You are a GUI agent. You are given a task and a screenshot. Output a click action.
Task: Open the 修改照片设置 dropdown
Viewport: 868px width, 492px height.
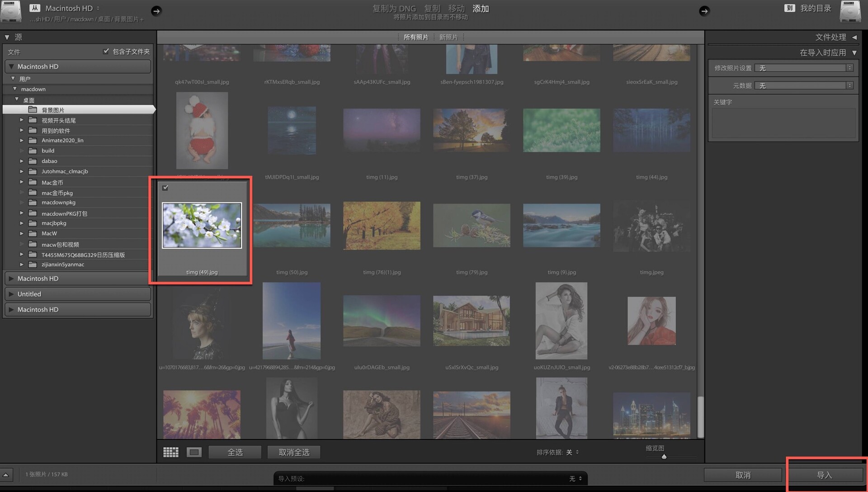[803, 68]
